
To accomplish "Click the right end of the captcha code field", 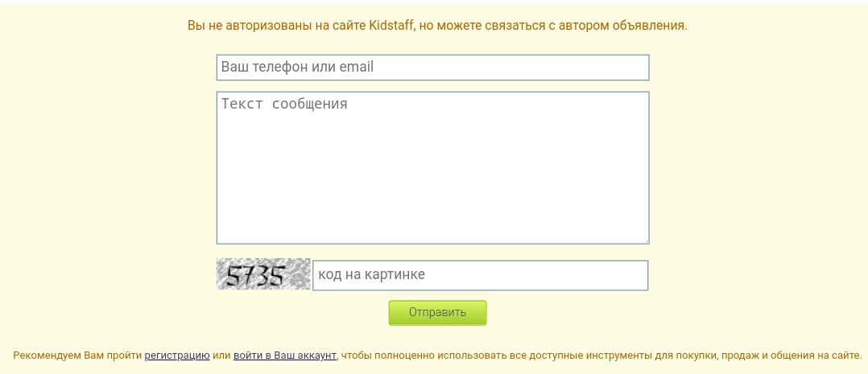I will 636,275.
